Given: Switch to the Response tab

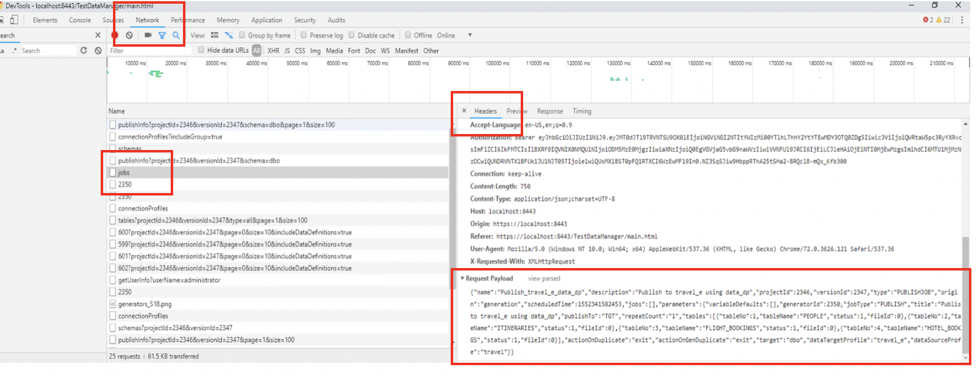Looking at the screenshot, I should click(550, 111).
